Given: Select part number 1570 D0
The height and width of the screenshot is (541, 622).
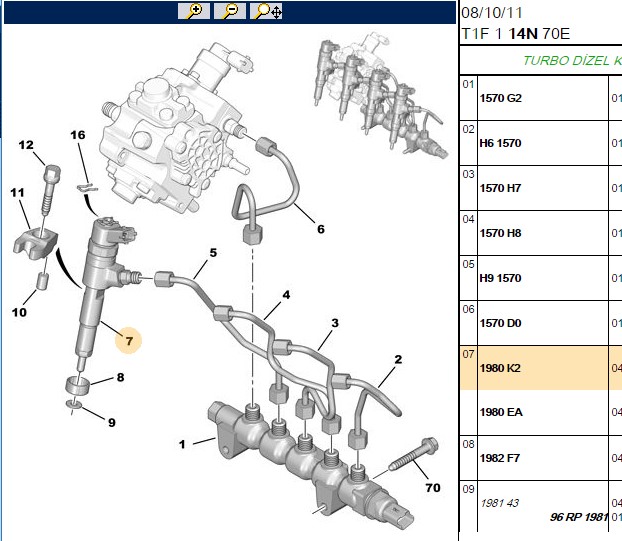Looking at the screenshot, I should (500, 323).
